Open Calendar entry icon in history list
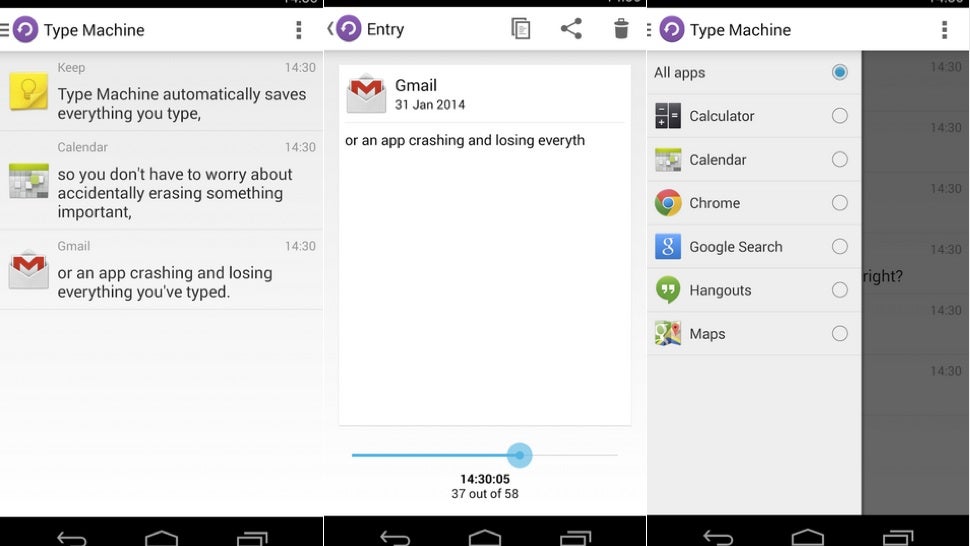Viewport: 970px width, 546px height. click(28, 181)
